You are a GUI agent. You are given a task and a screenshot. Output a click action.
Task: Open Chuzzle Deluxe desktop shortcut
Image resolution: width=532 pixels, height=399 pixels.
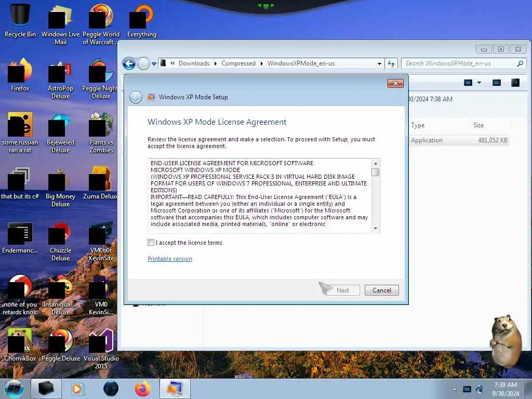click(60, 241)
